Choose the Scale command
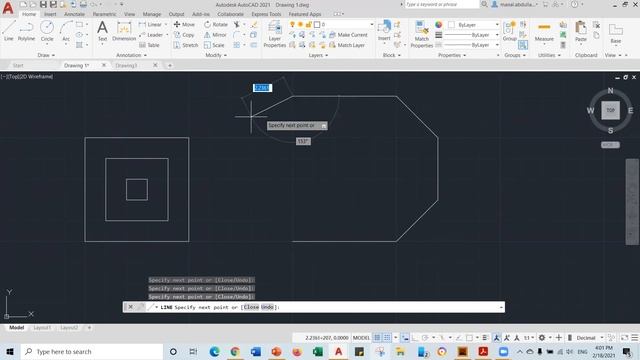The height and width of the screenshot is (360, 640). point(214,45)
